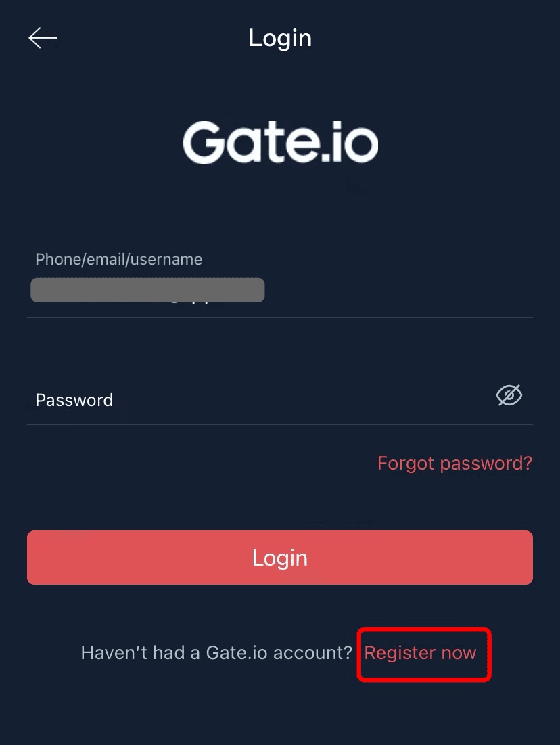Click the Gate.io brand image
Viewport: 560px width, 745px height.
pos(280,142)
